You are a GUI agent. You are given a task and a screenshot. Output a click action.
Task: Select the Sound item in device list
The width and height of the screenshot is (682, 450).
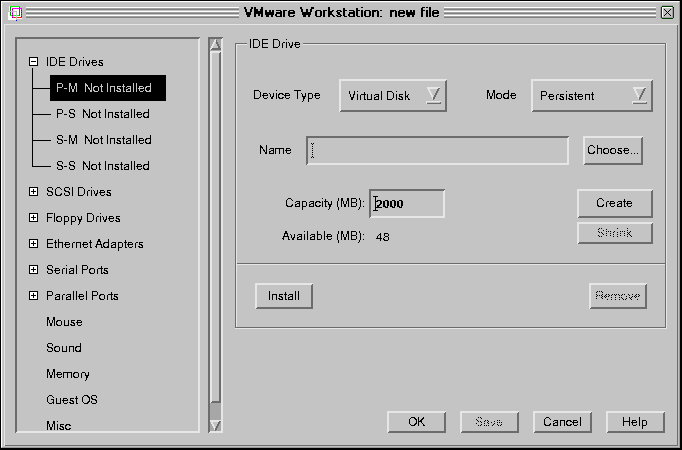click(x=64, y=348)
